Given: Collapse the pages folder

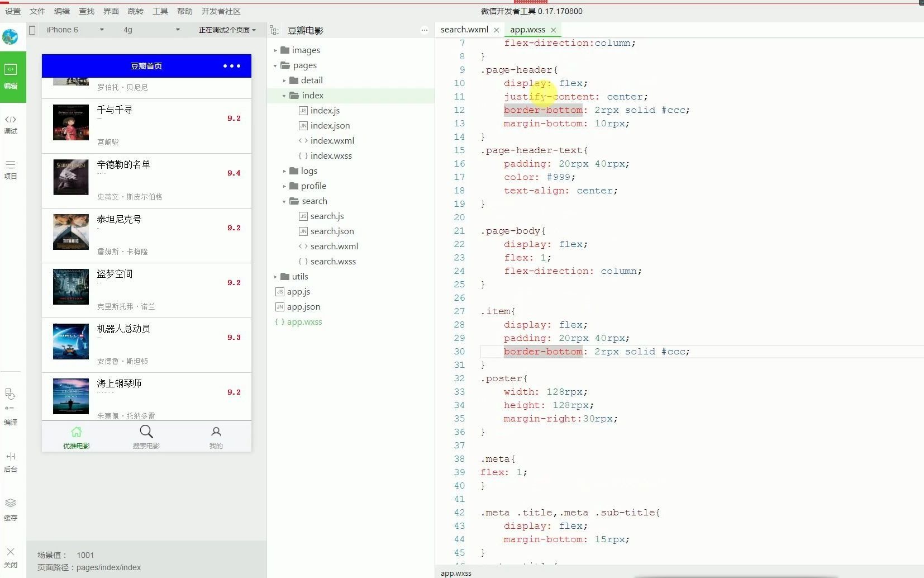Looking at the screenshot, I should coord(275,65).
